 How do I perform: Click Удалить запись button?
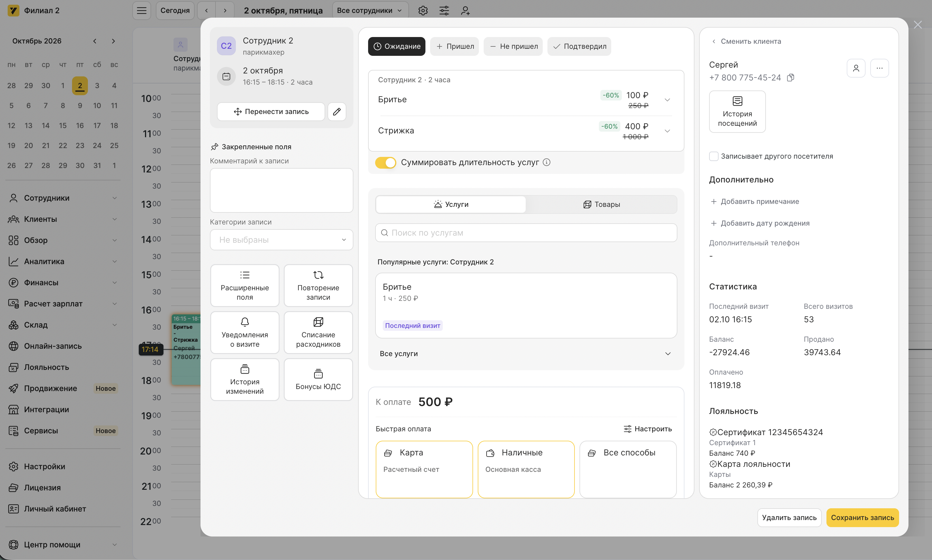789,517
